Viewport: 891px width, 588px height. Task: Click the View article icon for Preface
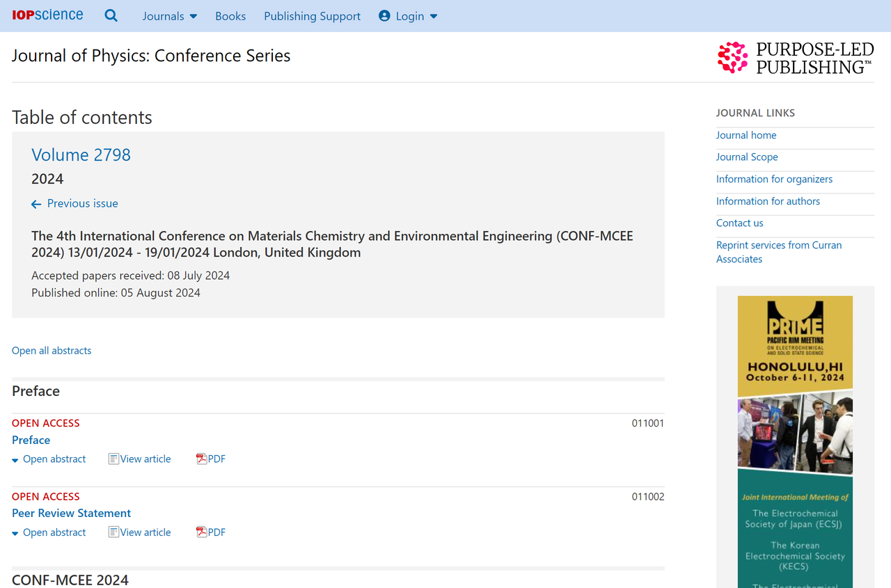tap(113, 459)
